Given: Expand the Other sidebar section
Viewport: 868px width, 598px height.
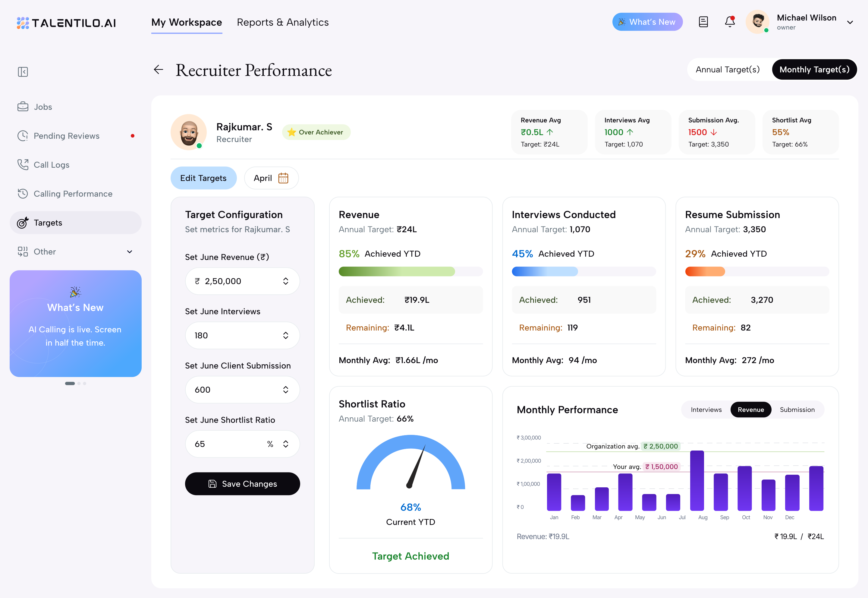Looking at the screenshot, I should (x=76, y=252).
